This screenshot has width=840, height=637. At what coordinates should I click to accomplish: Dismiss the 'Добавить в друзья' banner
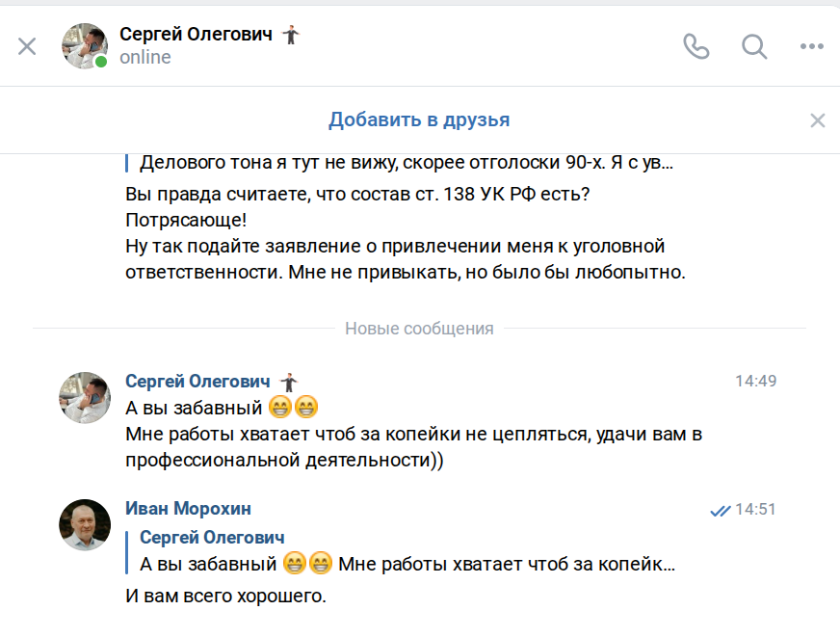818,120
